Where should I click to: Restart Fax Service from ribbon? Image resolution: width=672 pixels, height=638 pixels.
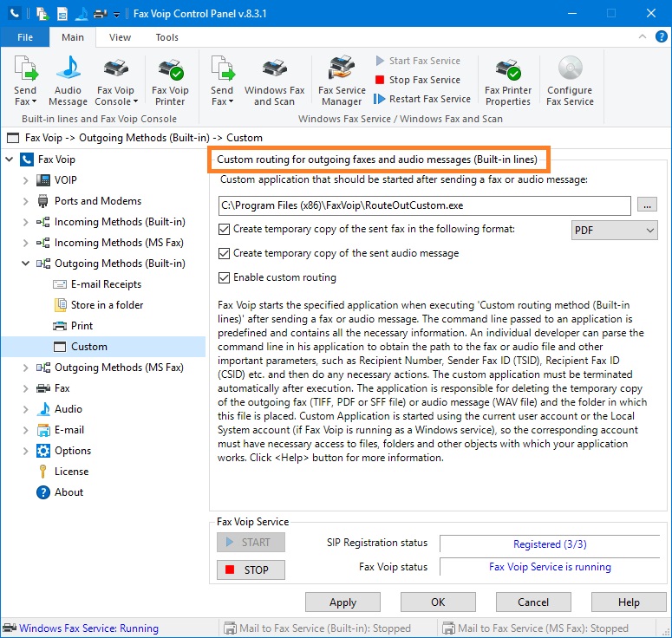pos(422,99)
